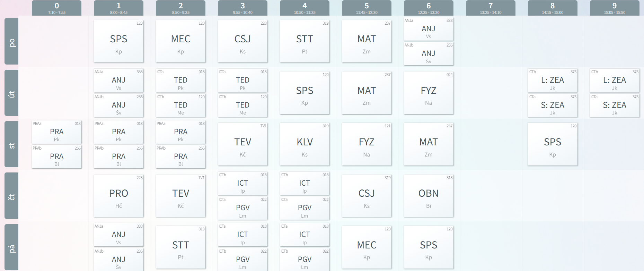Click Thursday OBN lesson in room 318
644x271 pixels.
click(429, 196)
